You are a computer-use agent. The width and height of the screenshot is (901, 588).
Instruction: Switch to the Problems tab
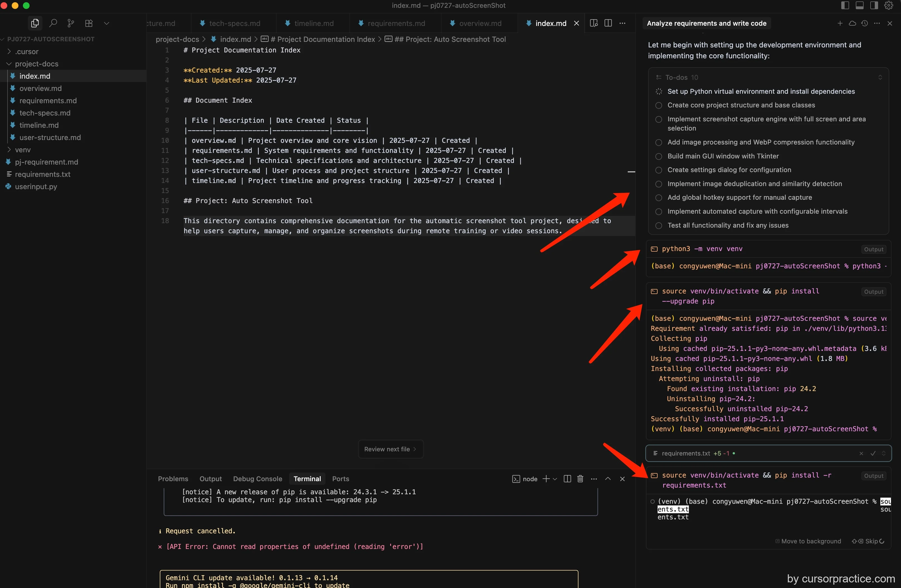tap(173, 479)
